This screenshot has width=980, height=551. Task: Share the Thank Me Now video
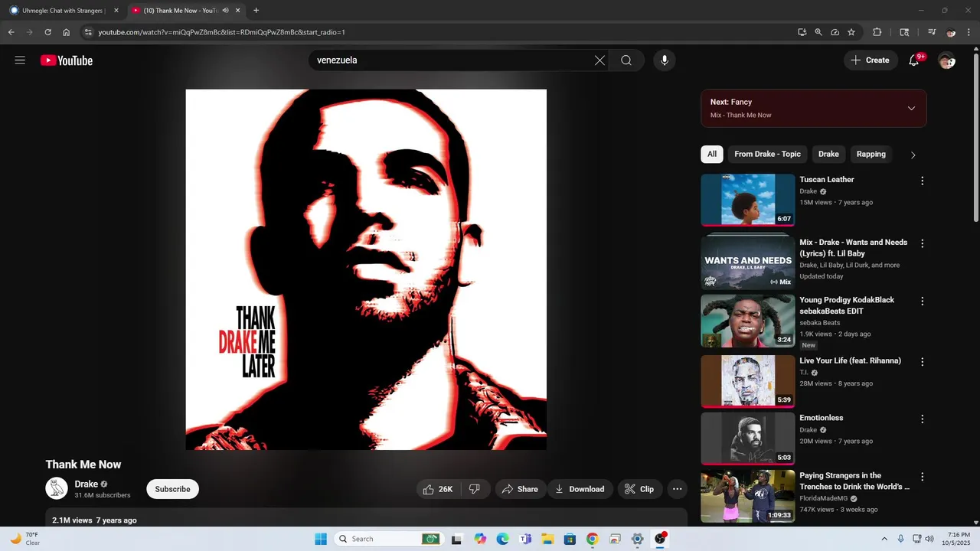click(520, 489)
